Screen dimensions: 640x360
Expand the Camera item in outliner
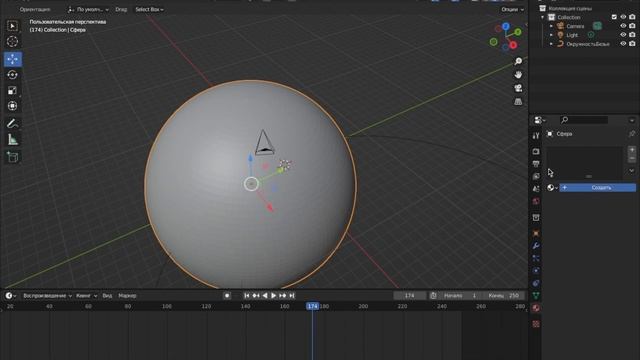[x=551, y=26]
